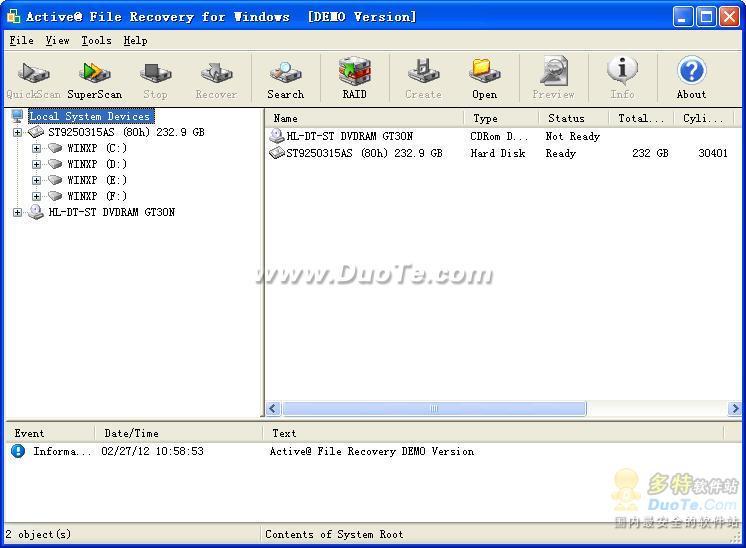Viewport: 746px width, 548px height.
Task: Expand the WINXP (F:) node
Action: click(36, 196)
